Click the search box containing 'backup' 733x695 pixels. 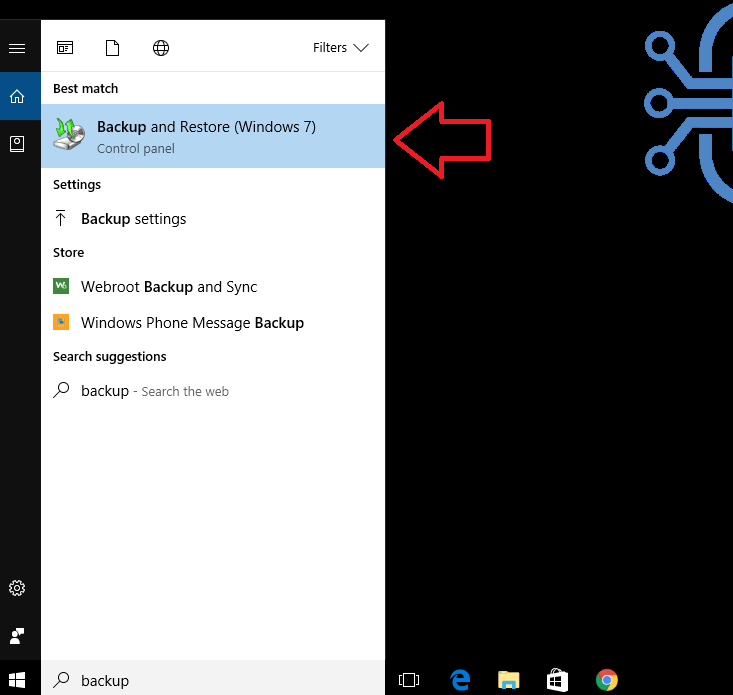point(212,680)
